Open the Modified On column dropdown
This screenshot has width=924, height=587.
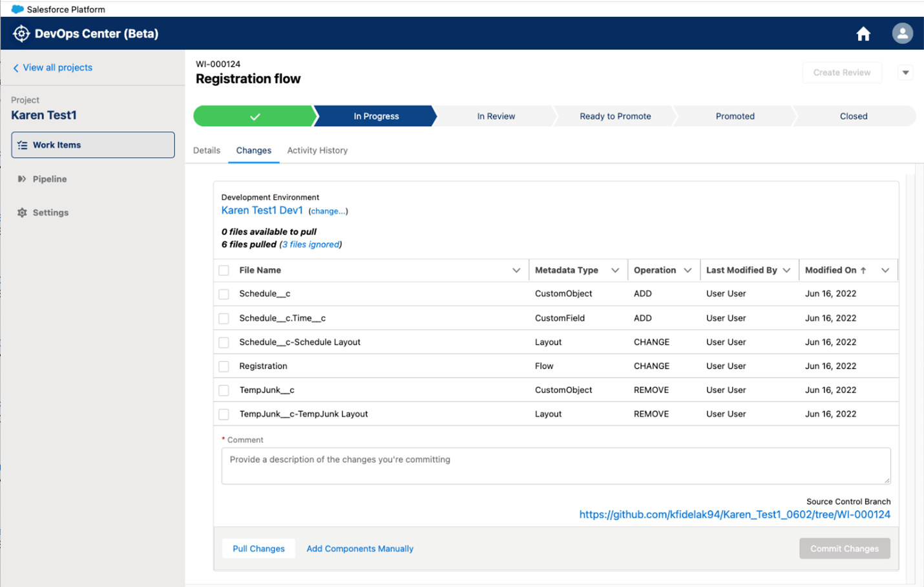tap(885, 270)
